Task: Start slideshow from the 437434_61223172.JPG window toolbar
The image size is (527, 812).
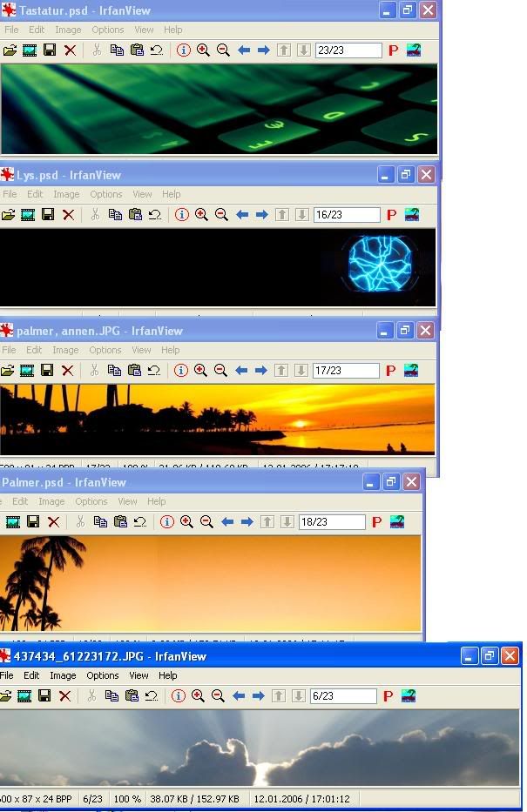Action: coord(25,696)
